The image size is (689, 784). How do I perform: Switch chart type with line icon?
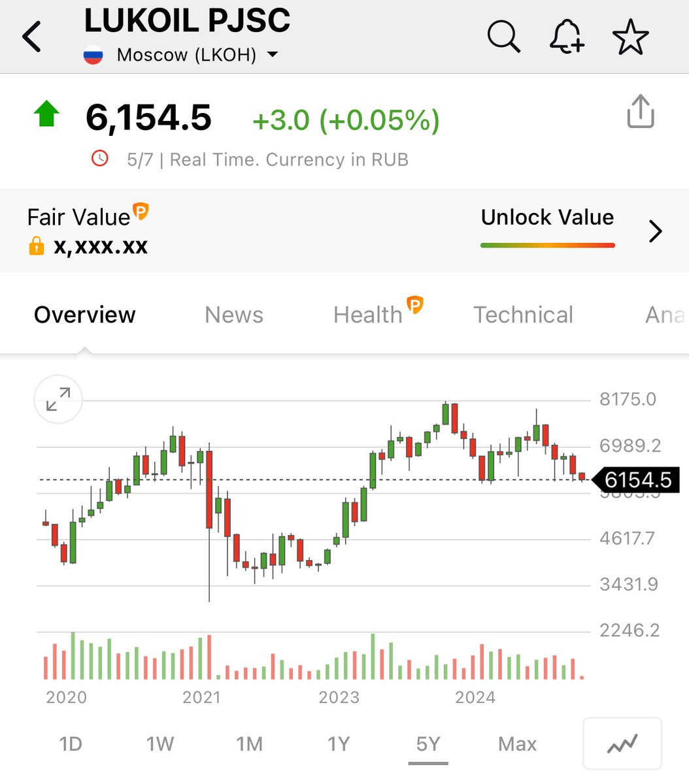[622, 743]
